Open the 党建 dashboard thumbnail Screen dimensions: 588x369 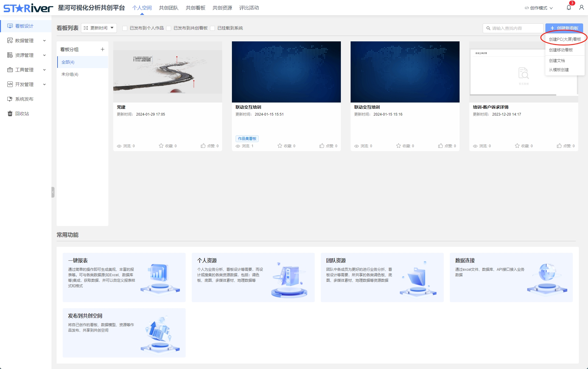(x=168, y=72)
